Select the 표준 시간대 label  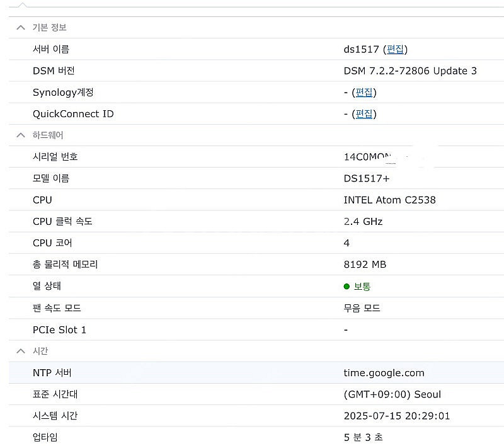[55, 394]
